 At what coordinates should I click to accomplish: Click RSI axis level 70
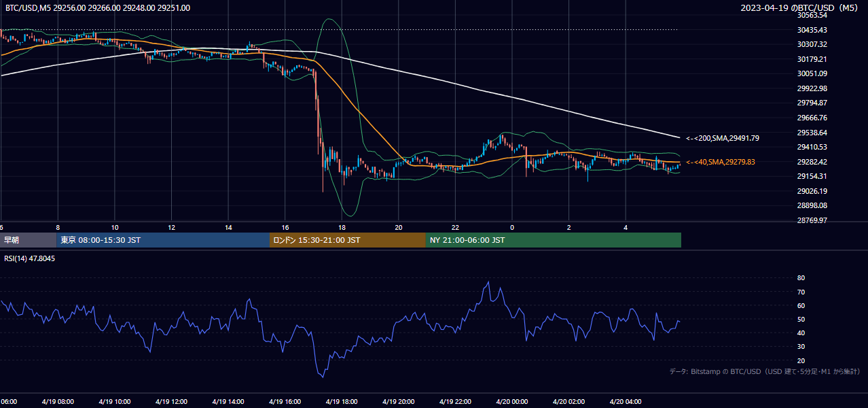pos(801,292)
